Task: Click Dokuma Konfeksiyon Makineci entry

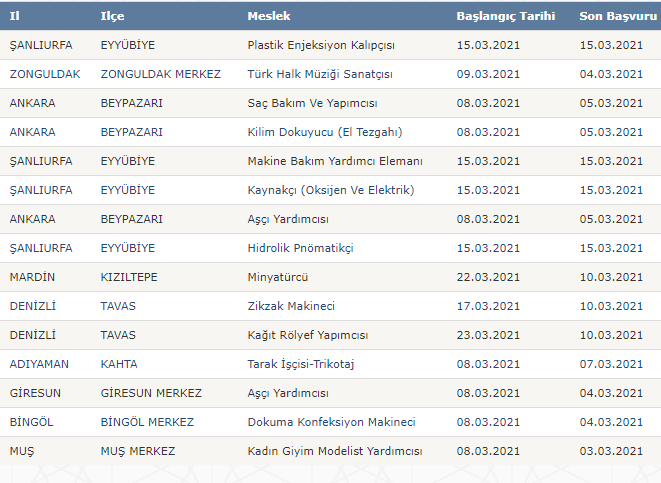Action: [x=331, y=422]
